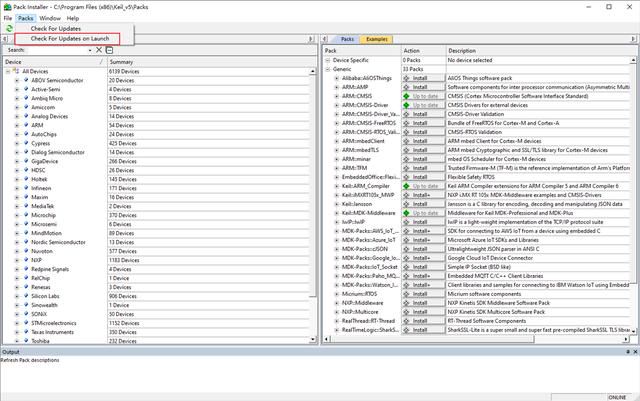The image size is (640, 401).
Task: Clear the search with the X icon
Action: 99,50
